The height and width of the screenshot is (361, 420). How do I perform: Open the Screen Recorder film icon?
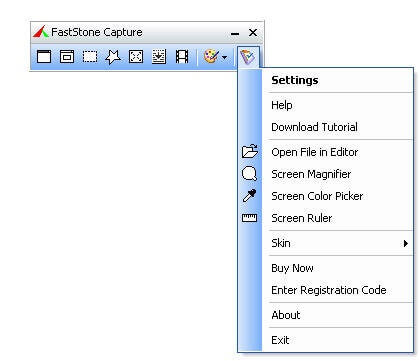tap(182, 57)
